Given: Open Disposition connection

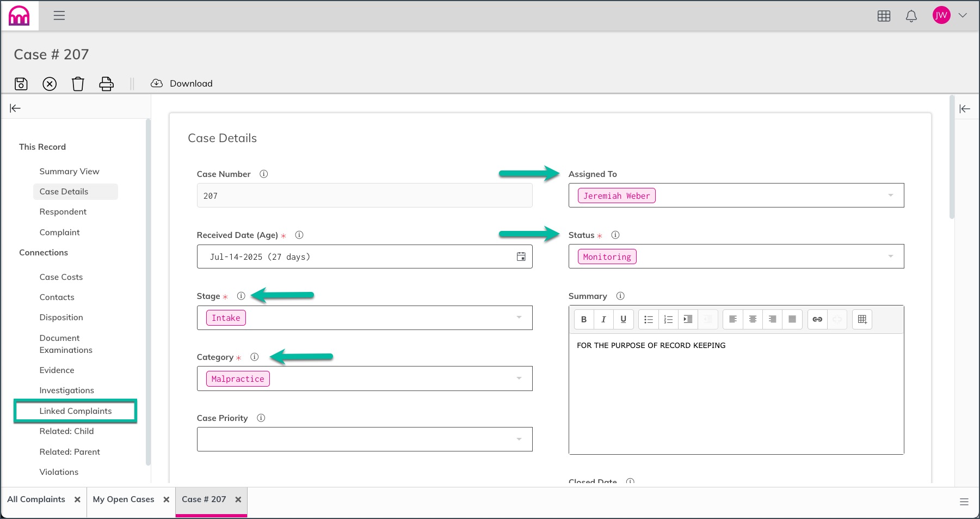Looking at the screenshot, I should [61, 317].
